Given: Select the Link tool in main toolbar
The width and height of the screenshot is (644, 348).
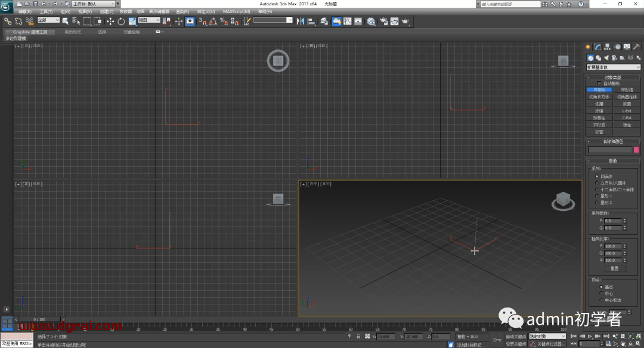Looking at the screenshot, I should (8, 21).
